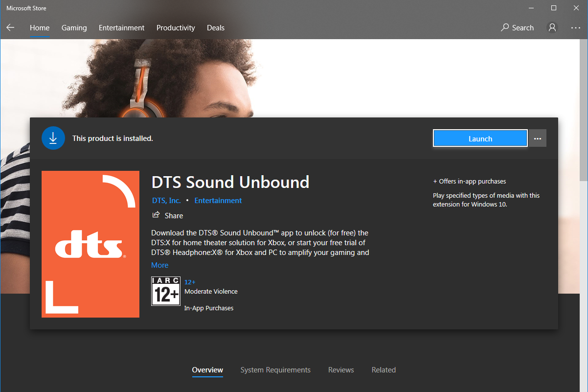Open more options next to Launch
This screenshot has height=392, width=588.
pyautogui.click(x=538, y=138)
